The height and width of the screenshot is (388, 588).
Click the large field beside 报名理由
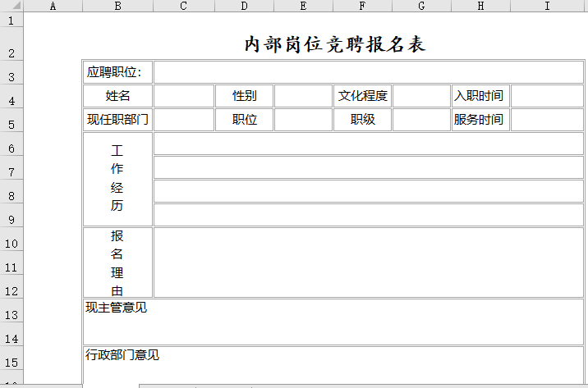367,262
